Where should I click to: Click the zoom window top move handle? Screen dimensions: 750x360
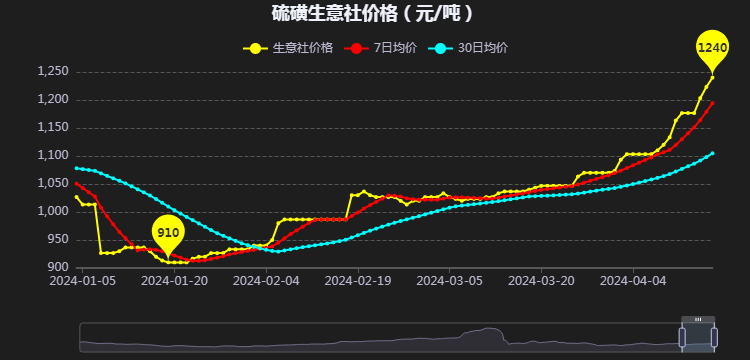click(x=698, y=319)
